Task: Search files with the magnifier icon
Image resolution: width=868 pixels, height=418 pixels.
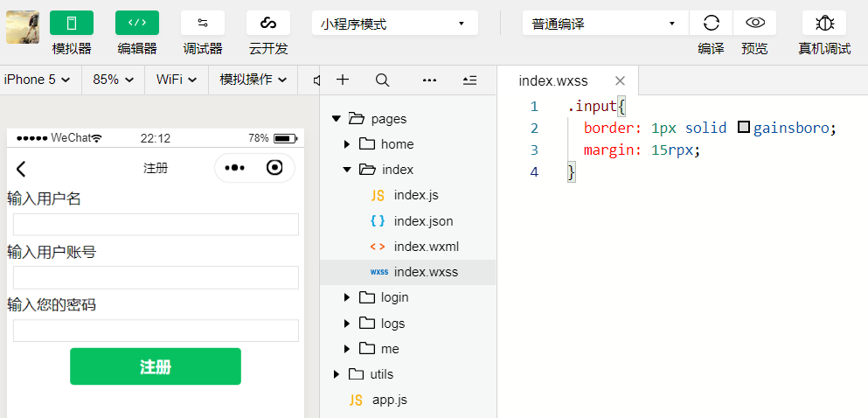Action: [x=382, y=80]
